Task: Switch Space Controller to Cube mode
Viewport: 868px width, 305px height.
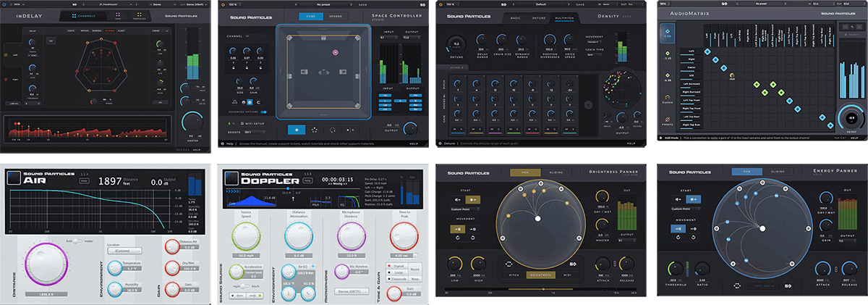Action: click(311, 16)
